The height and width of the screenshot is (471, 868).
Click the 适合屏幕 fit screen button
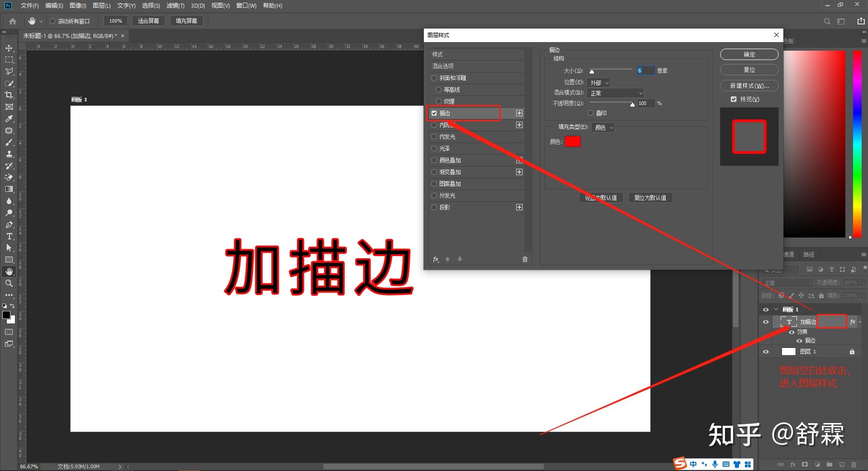149,20
